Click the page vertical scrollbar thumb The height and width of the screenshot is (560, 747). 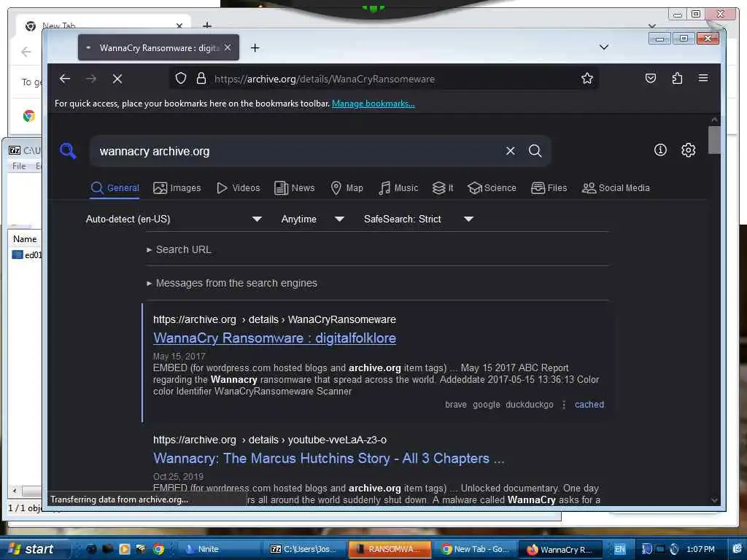tap(713, 139)
